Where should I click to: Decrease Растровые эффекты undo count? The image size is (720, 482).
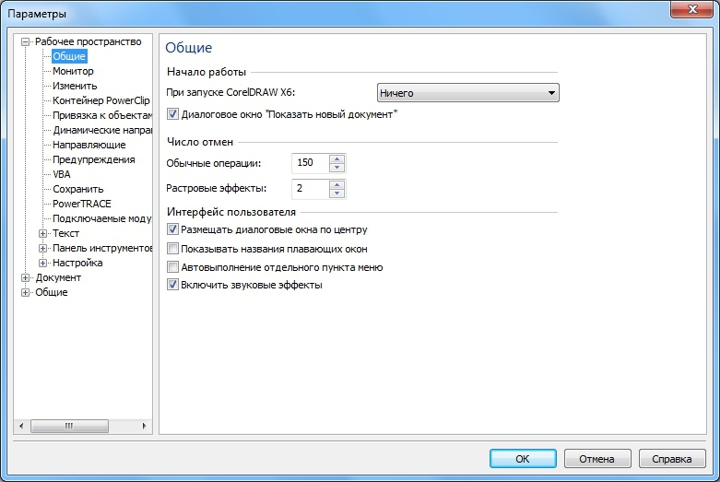337,193
